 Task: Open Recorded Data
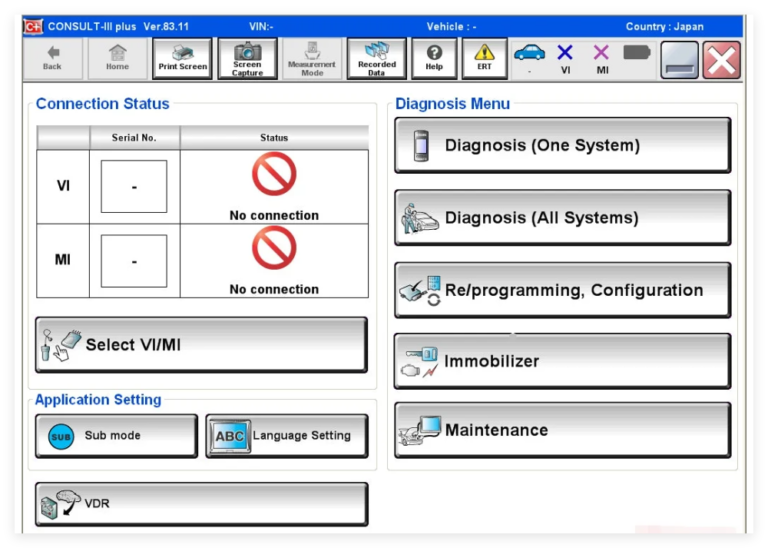(377, 59)
